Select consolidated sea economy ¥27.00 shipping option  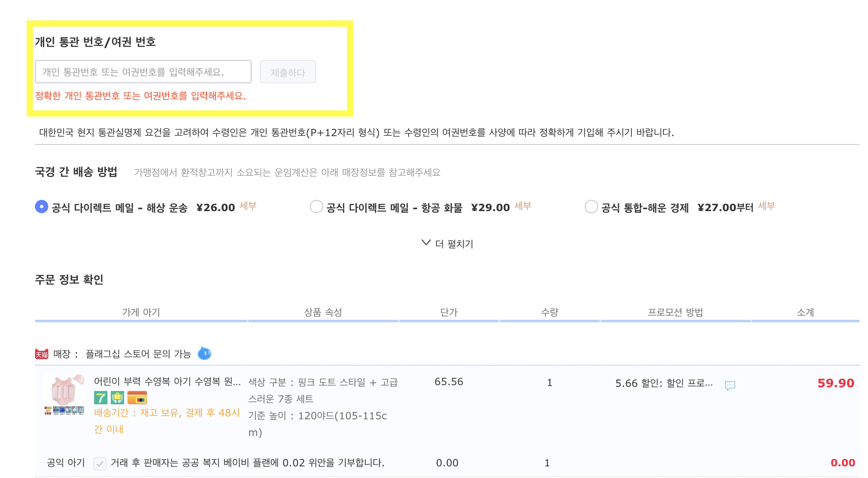click(591, 207)
